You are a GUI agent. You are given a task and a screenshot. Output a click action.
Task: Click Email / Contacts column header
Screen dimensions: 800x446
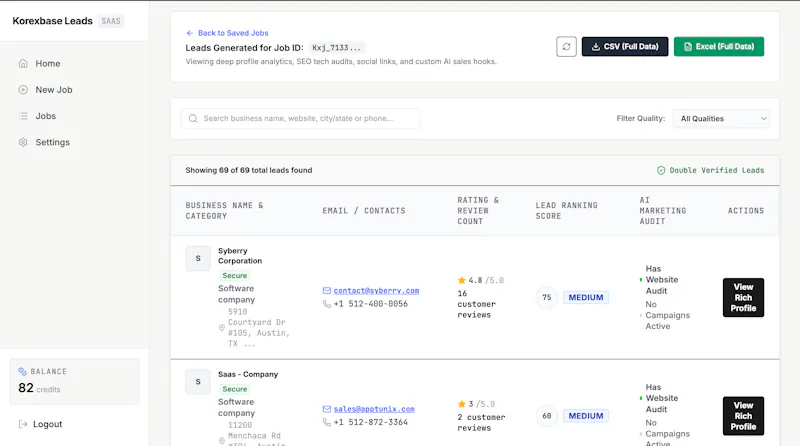[364, 211]
